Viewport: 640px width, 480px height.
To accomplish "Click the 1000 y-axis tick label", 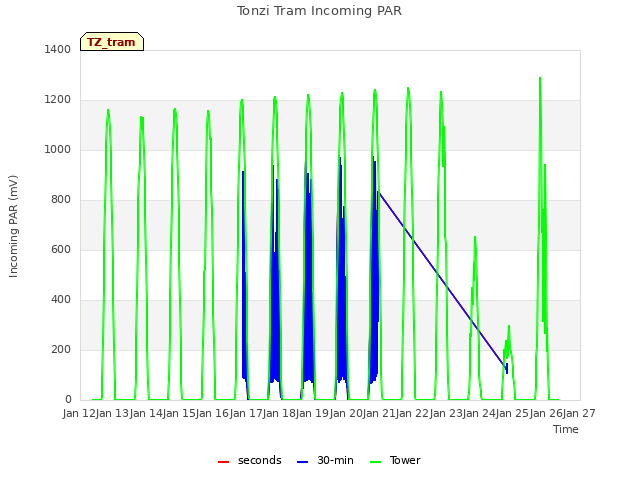I will coord(58,149).
